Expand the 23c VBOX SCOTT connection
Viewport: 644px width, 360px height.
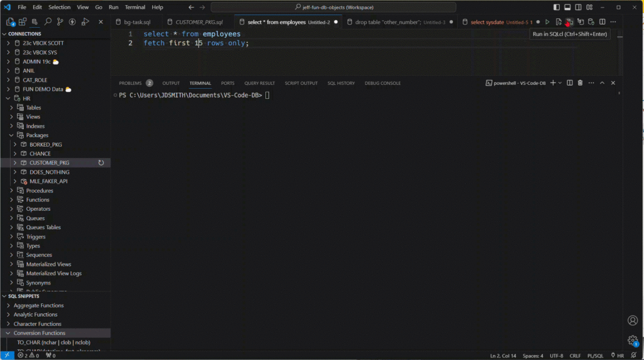click(8, 43)
